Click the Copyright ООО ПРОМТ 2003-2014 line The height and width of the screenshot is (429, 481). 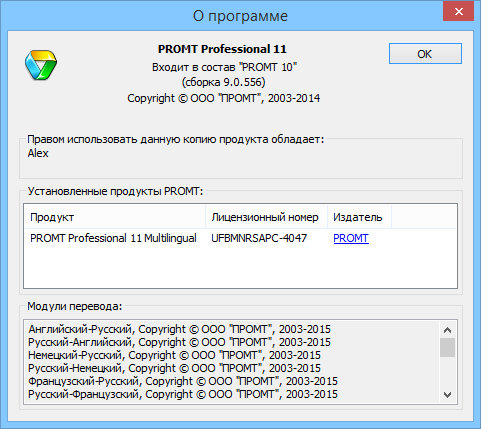[224, 98]
